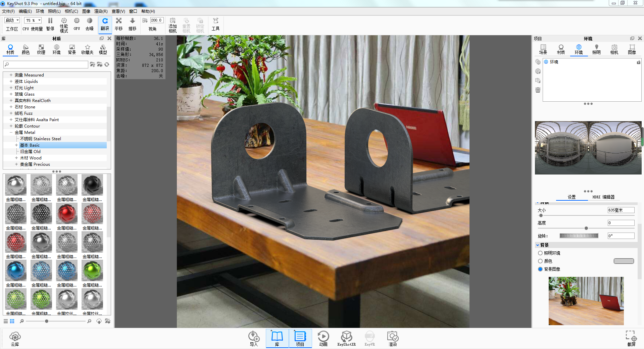This screenshot has height=349, width=644.
Task: Expand the Liquids material folder
Action: click(11, 81)
